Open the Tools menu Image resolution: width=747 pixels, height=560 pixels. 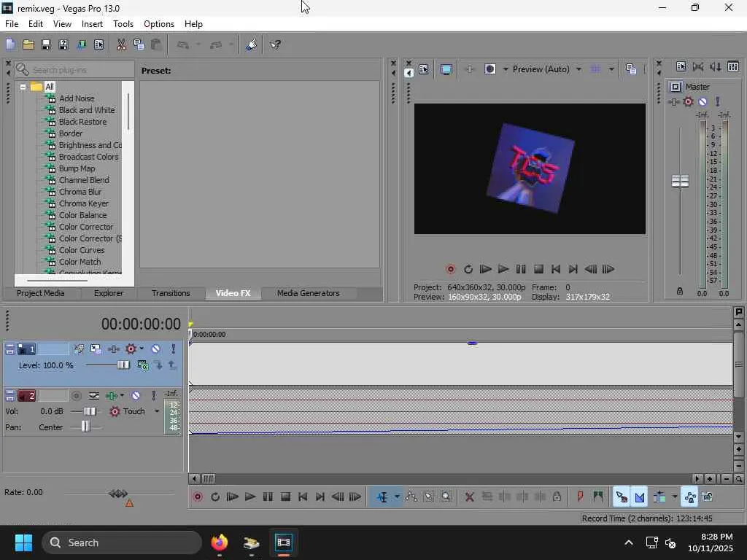[x=123, y=24]
